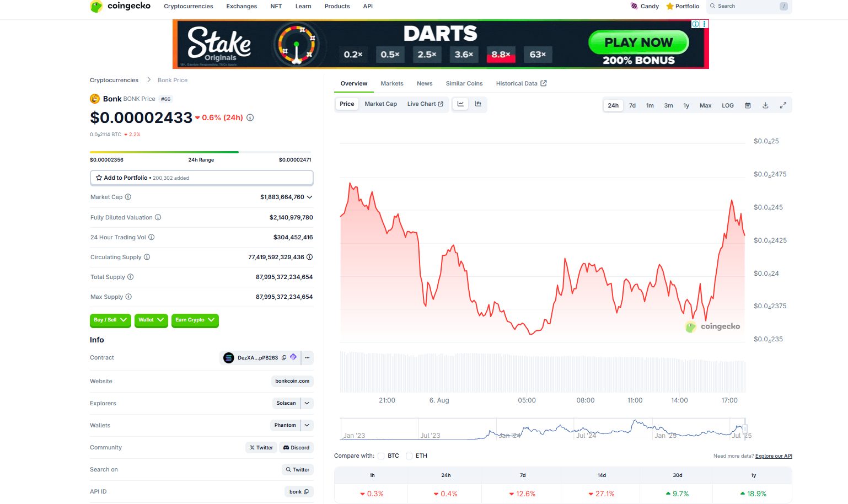The width and height of the screenshot is (848, 504).
Task: Copy the bonk API ID
Action: coord(306,492)
